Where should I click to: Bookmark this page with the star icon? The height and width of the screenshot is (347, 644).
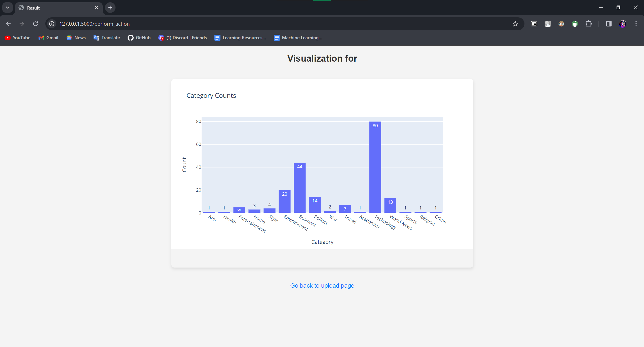pos(515,24)
